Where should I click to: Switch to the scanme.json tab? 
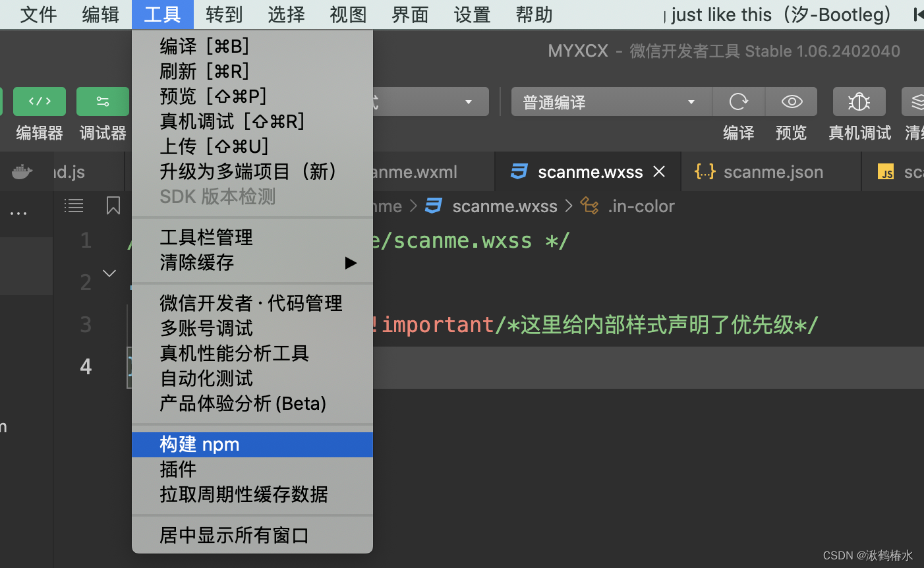point(771,172)
